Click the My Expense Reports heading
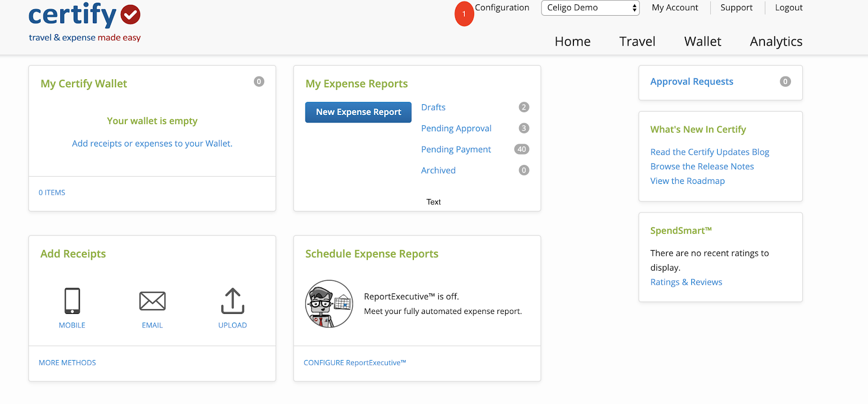This screenshot has height=404, width=868. tap(356, 84)
